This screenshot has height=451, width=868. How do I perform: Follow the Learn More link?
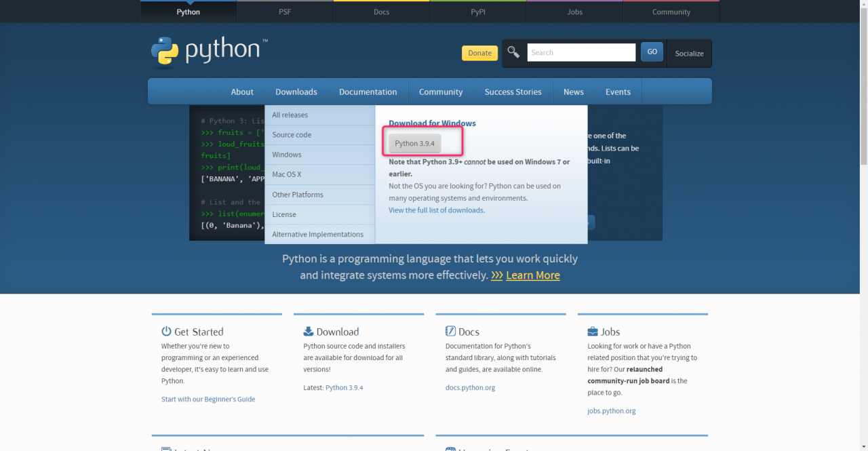tap(533, 275)
